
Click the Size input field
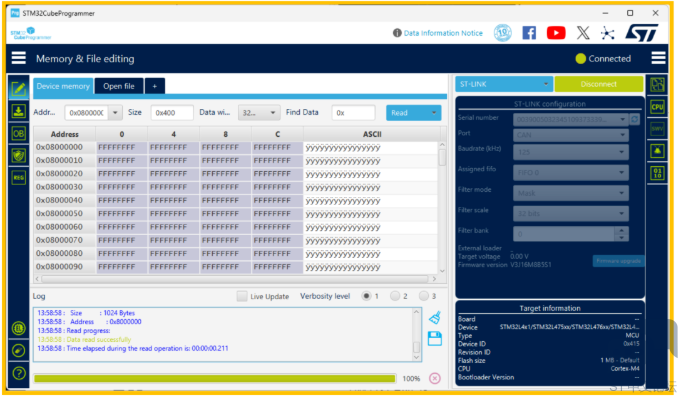pos(172,113)
